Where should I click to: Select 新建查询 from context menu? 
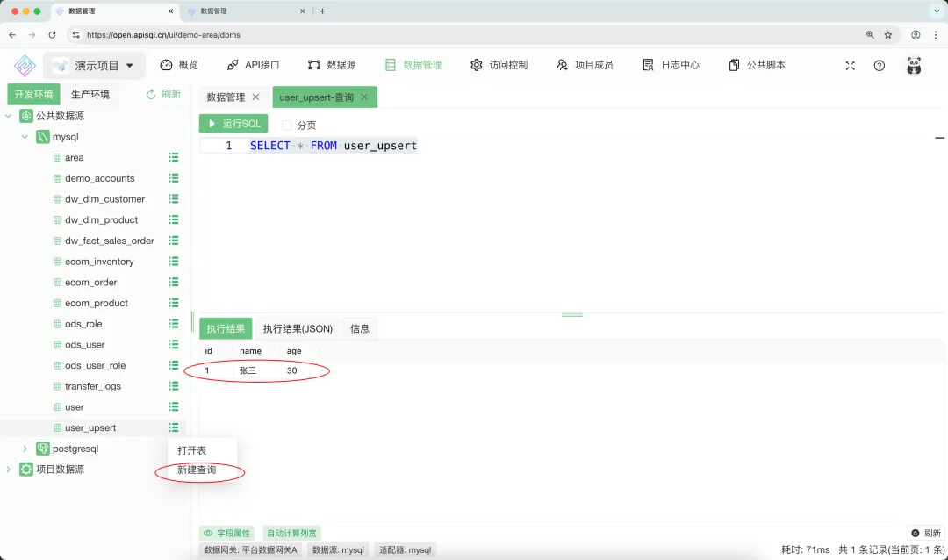coord(197,470)
